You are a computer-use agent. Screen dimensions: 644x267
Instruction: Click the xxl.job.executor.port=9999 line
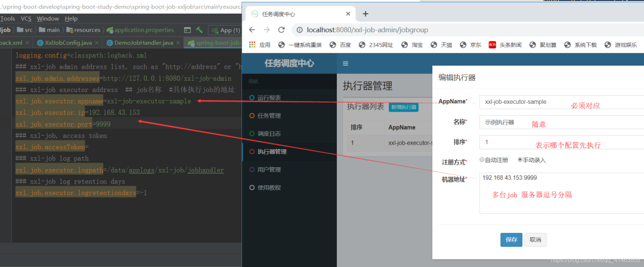pos(63,124)
